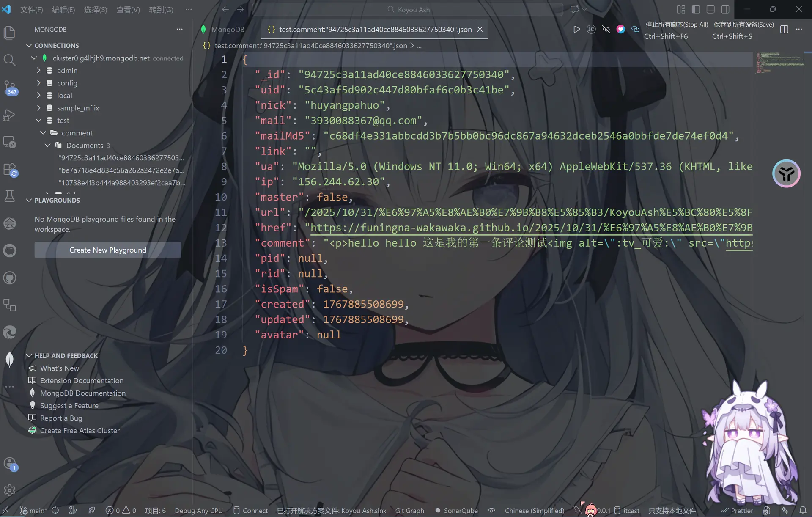Open the Explorer view in activity bar
The height and width of the screenshot is (517, 812).
tap(9, 33)
